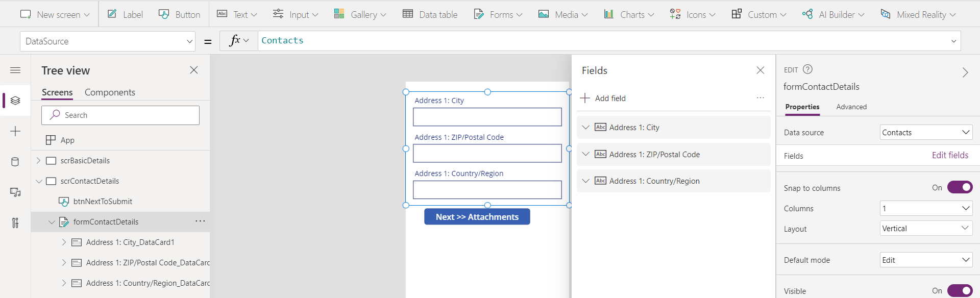This screenshot has width=980, height=298.
Task: Toggle the hamburger menu in left rail
Action: [x=15, y=70]
